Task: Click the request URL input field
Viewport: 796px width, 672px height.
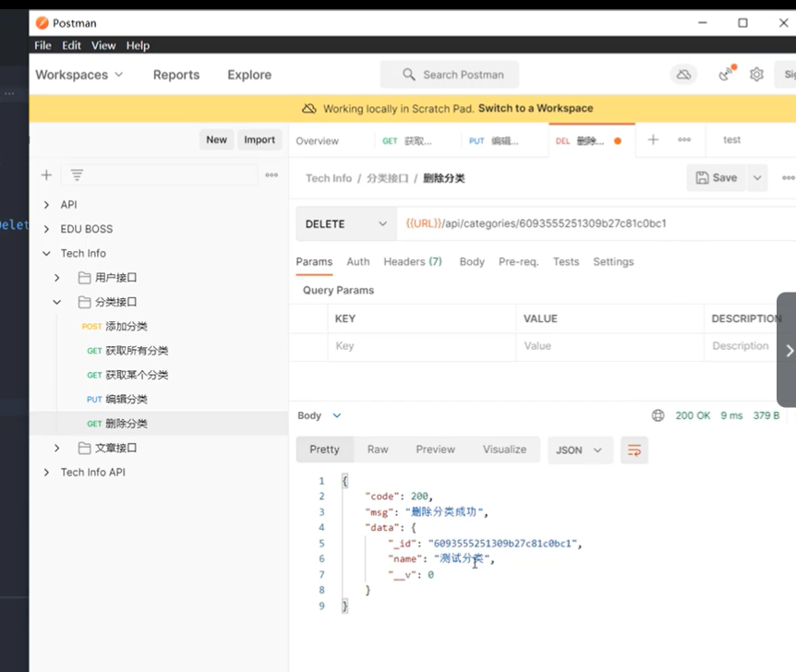Action: pyautogui.click(x=596, y=223)
